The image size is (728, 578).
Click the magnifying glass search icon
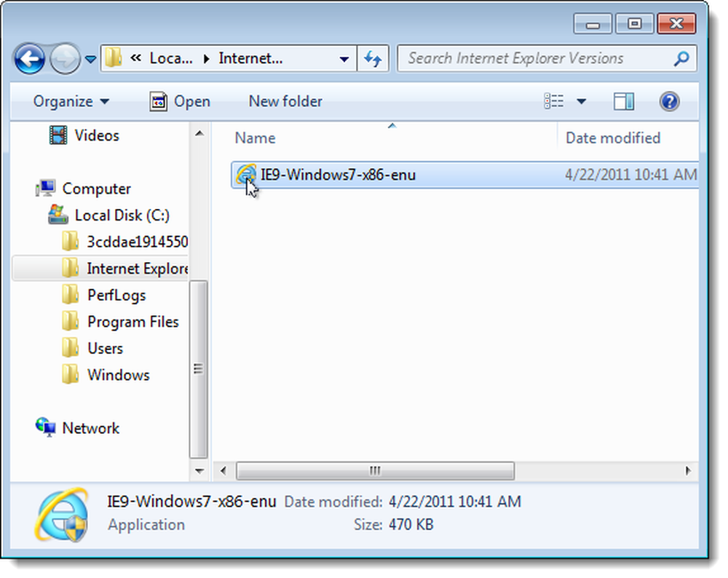pyautogui.click(x=681, y=58)
